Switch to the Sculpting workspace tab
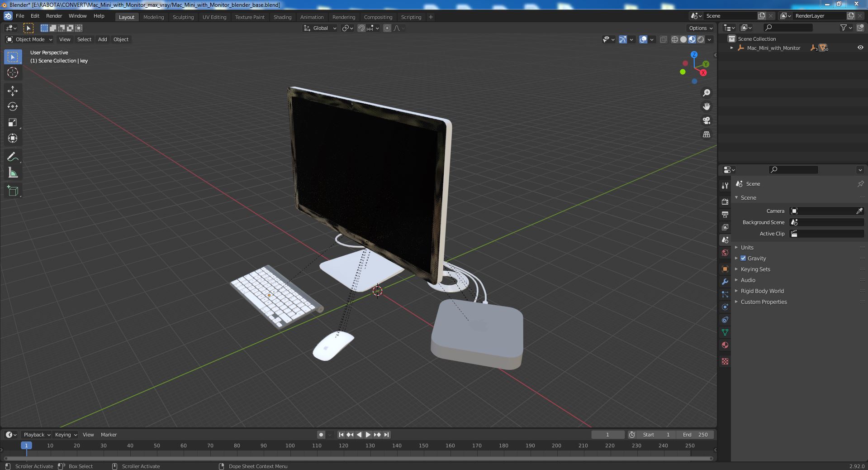The height and width of the screenshot is (470, 868). pyautogui.click(x=183, y=17)
